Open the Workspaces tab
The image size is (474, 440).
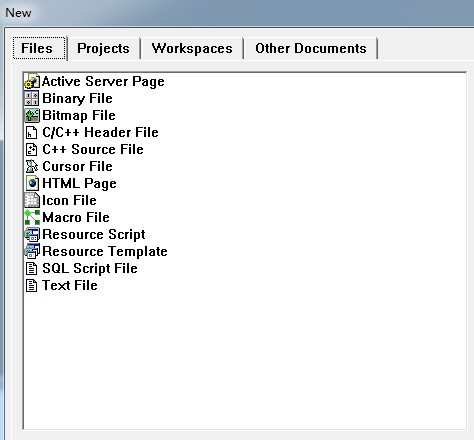pos(192,49)
